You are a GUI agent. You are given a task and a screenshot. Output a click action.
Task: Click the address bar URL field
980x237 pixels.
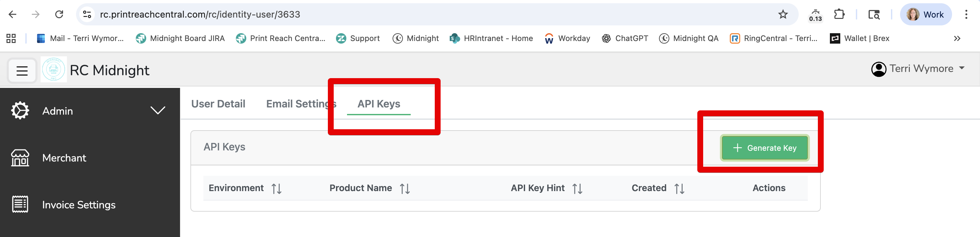[434, 14]
